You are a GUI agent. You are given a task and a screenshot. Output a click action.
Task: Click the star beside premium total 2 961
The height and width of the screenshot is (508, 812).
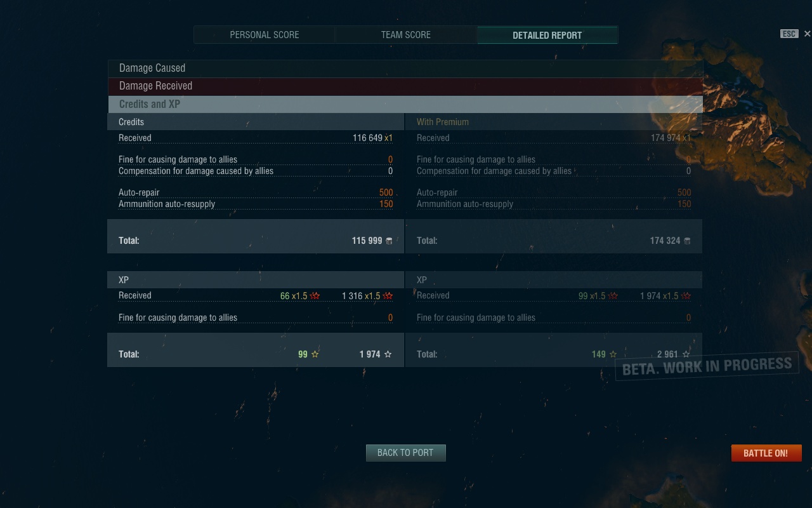686,354
